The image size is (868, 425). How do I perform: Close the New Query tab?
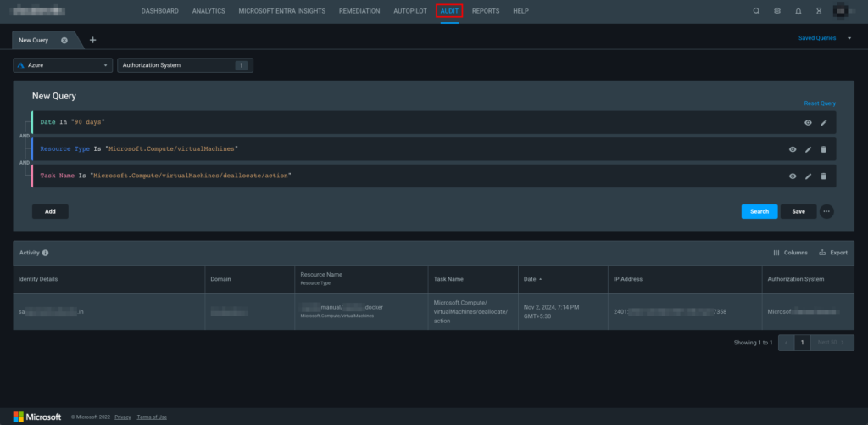pyautogui.click(x=64, y=41)
